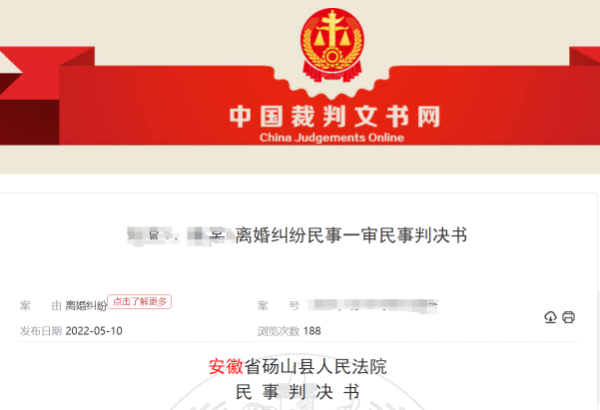Click the 案由 field label
This screenshot has height=410, width=600.
(41, 305)
